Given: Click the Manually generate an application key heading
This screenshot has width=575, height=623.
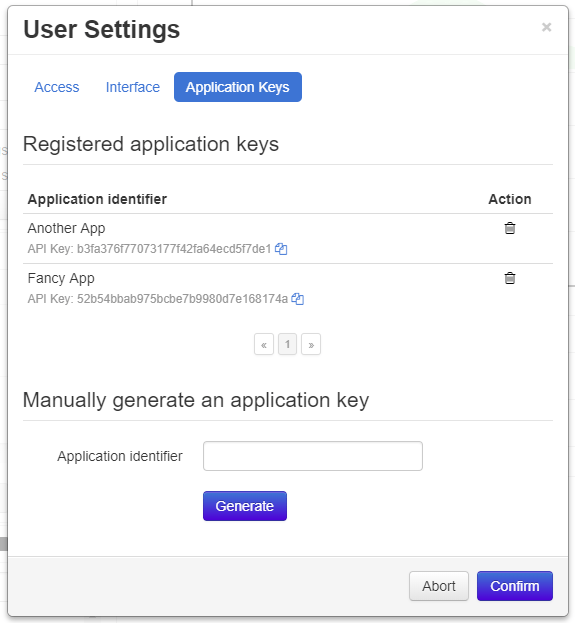Looking at the screenshot, I should pyautogui.click(x=196, y=400).
